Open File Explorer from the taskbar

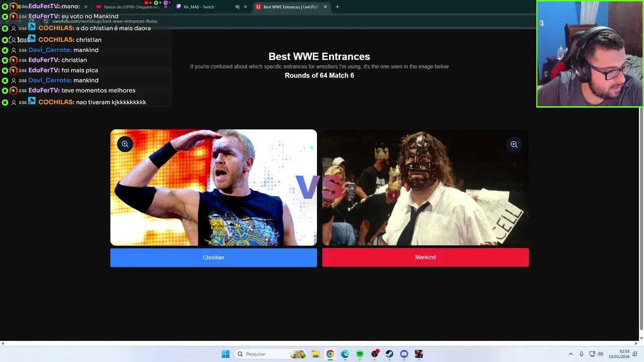coord(315,354)
